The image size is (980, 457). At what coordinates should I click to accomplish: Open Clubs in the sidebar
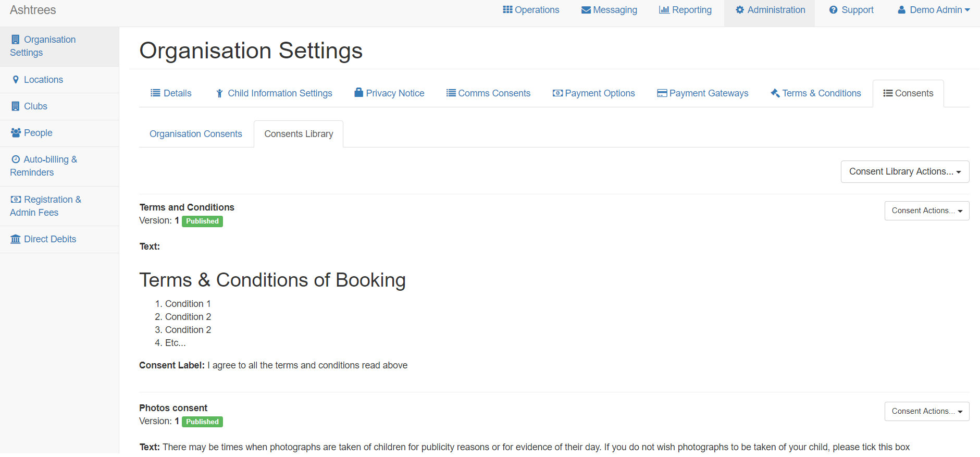tap(35, 106)
